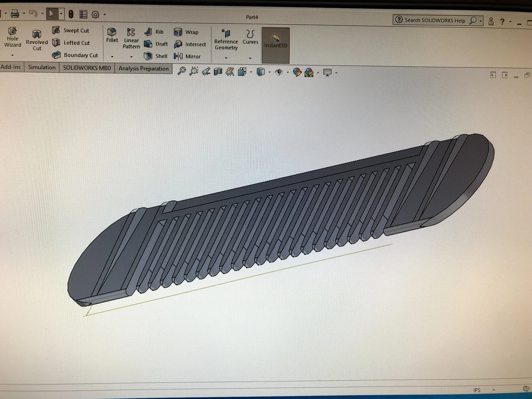
Task: Select the Mirror tool
Action: 178,57
